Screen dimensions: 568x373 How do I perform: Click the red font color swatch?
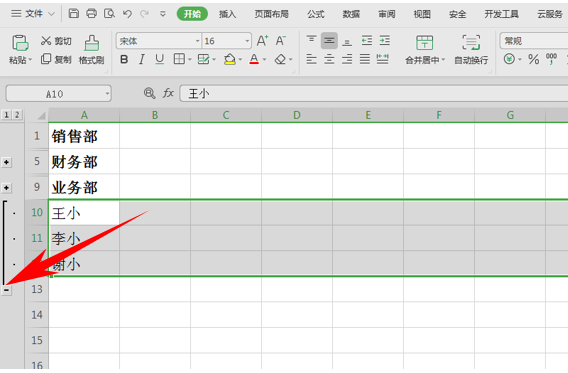pyautogui.click(x=254, y=59)
